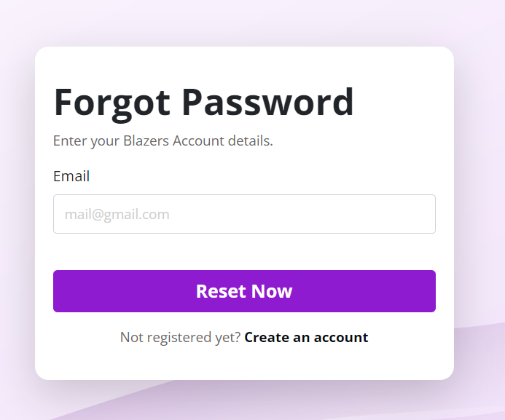Screen dimensions: 505x420
Task: Hit the Reset Now text on button
Action: pyautogui.click(x=244, y=291)
